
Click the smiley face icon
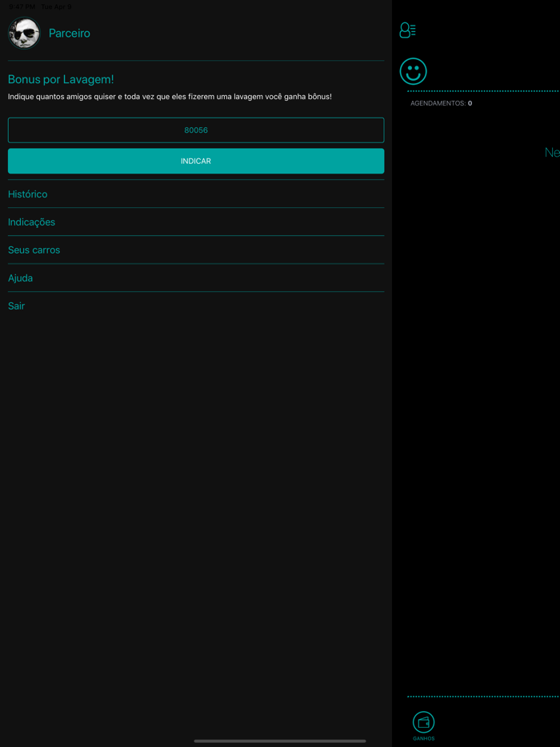click(413, 71)
